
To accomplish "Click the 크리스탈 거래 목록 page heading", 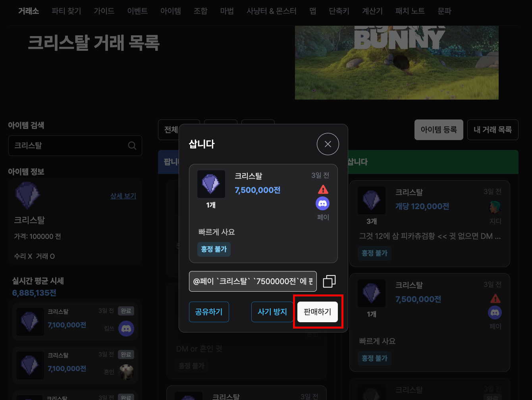I will tap(94, 42).
